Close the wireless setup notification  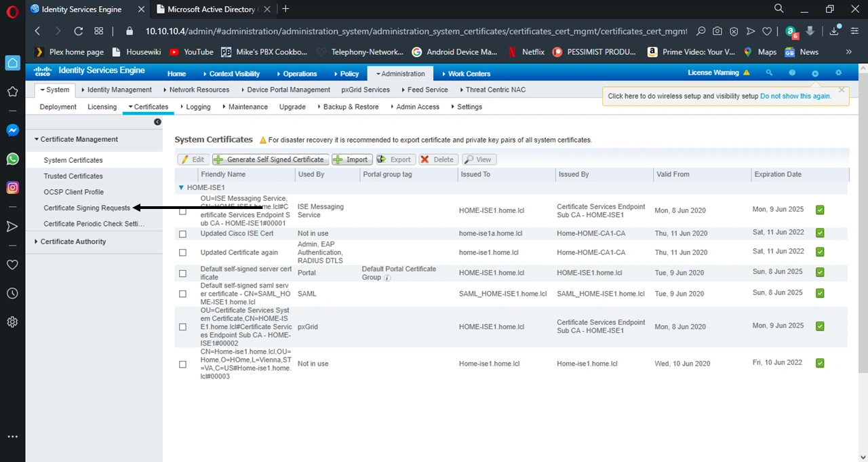point(842,90)
